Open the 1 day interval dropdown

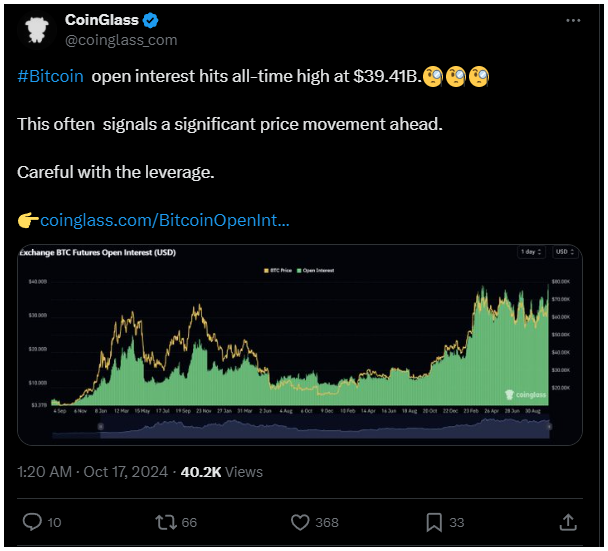point(531,252)
